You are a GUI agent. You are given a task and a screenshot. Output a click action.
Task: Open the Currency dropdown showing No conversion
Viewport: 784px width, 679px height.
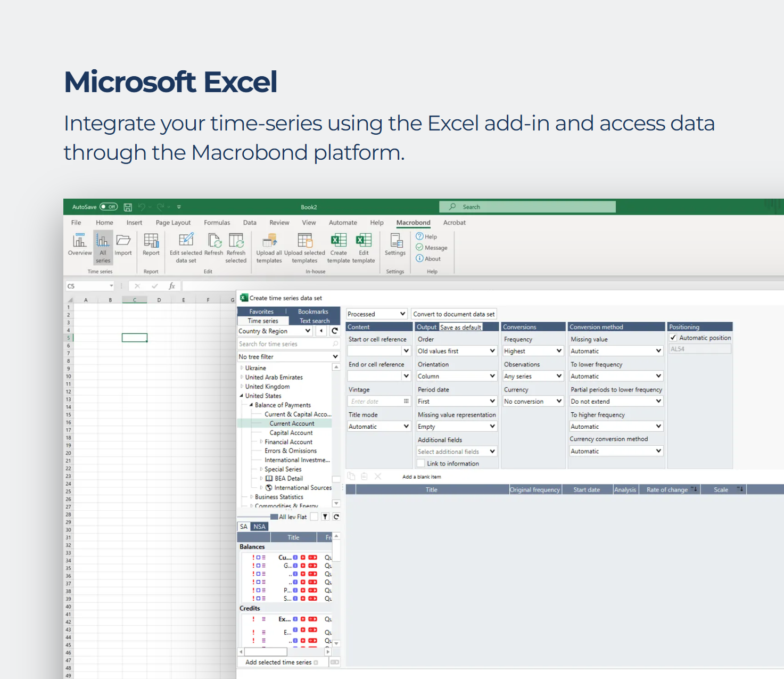[533, 402]
